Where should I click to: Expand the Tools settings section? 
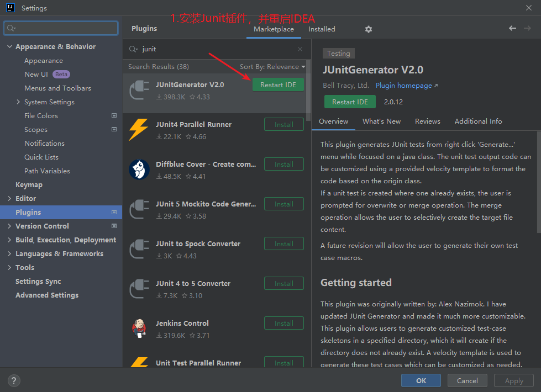[x=9, y=267]
